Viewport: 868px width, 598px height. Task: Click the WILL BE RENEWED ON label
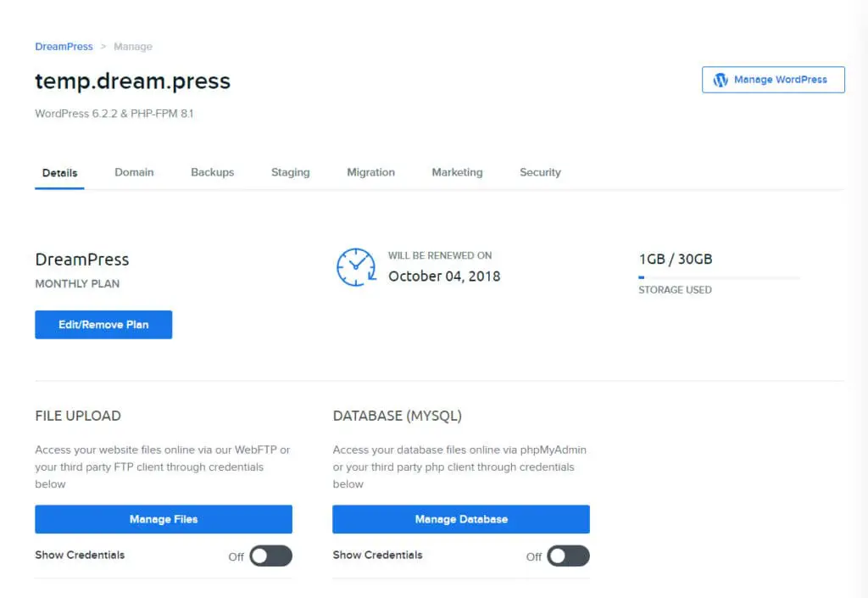pos(440,255)
